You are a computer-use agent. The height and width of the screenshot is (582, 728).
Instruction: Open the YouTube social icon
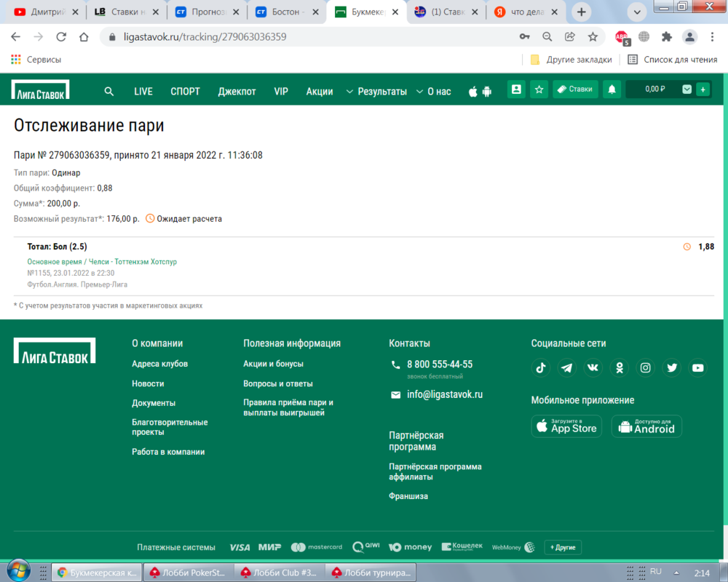(x=698, y=368)
